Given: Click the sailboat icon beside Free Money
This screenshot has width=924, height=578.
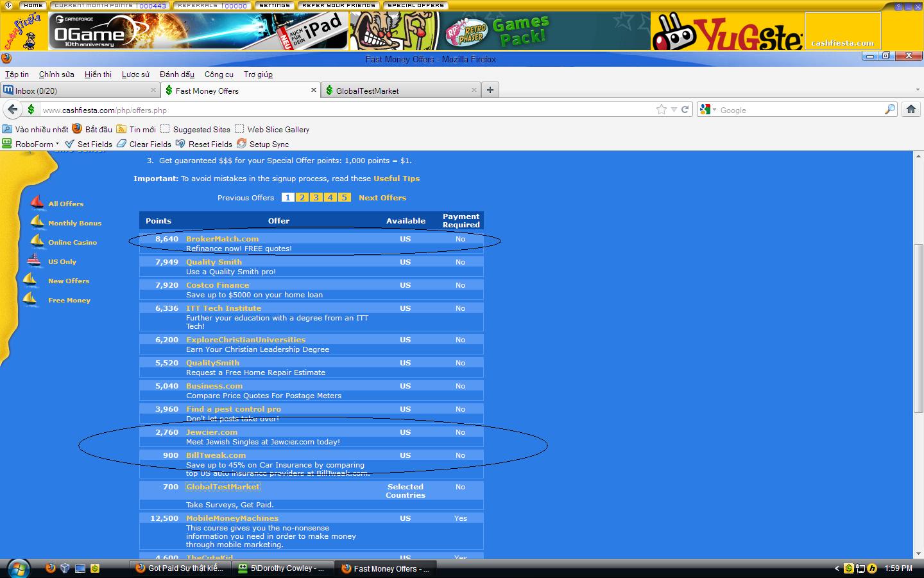Looking at the screenshot, I should pos(30,299).
